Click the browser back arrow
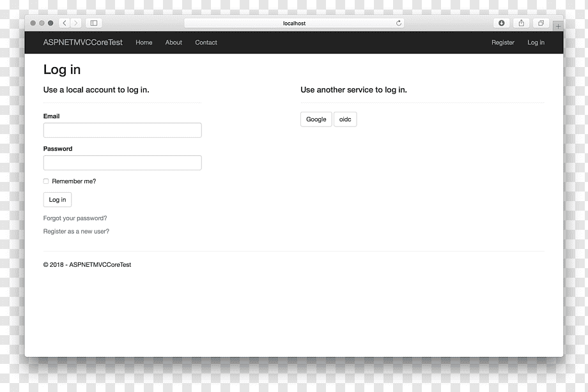The width and height of the screenshot is (588, 392). click(x=65, y=23)
